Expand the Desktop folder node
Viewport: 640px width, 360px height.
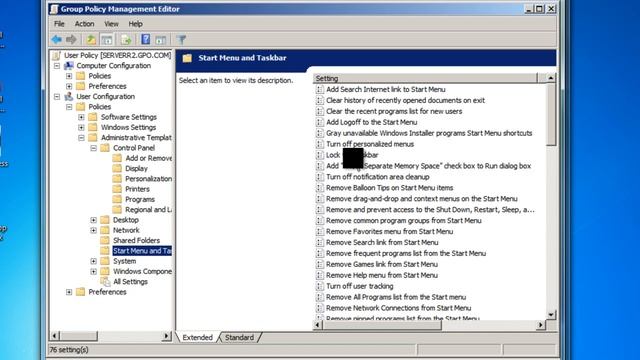coord(93,220)
